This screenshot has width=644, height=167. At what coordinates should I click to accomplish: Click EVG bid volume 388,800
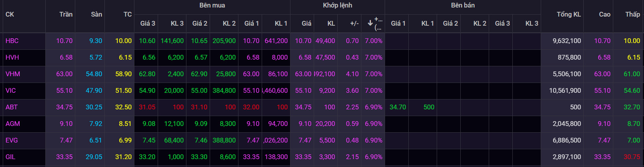pos(224,140)
